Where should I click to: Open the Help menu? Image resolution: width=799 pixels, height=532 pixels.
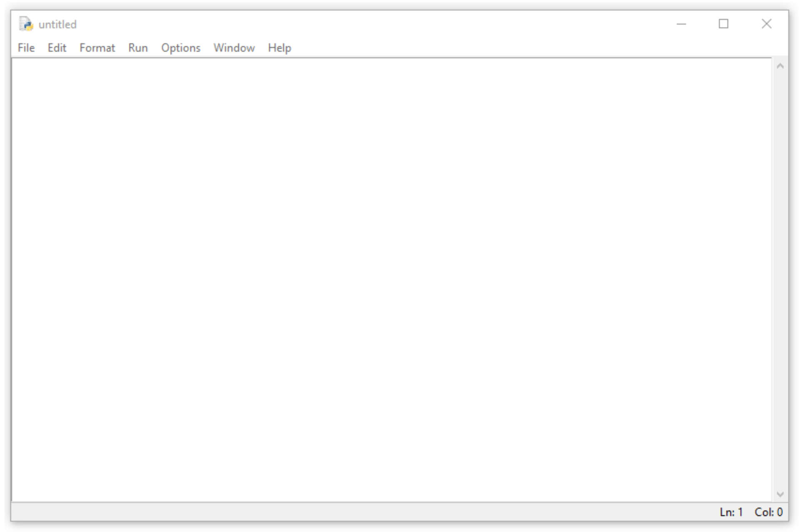click(279, 47)
